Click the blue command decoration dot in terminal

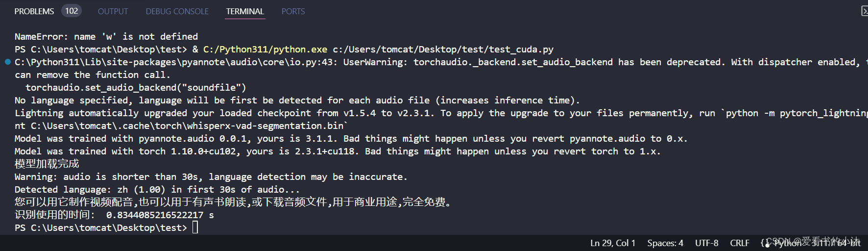(7, 62)
